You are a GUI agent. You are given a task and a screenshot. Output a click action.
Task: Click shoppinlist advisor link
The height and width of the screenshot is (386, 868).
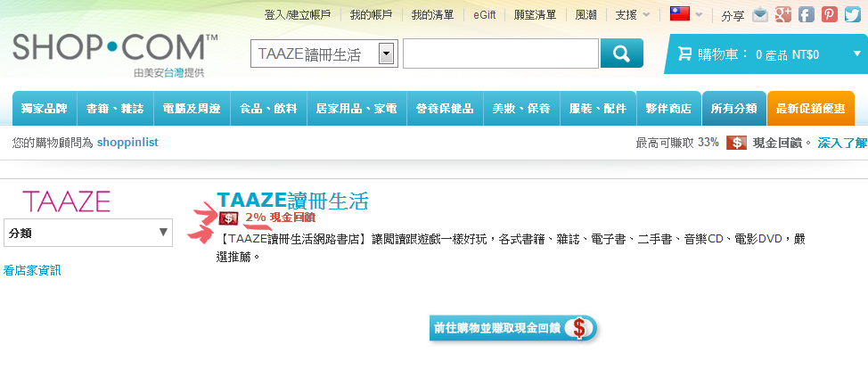[127, 143]
